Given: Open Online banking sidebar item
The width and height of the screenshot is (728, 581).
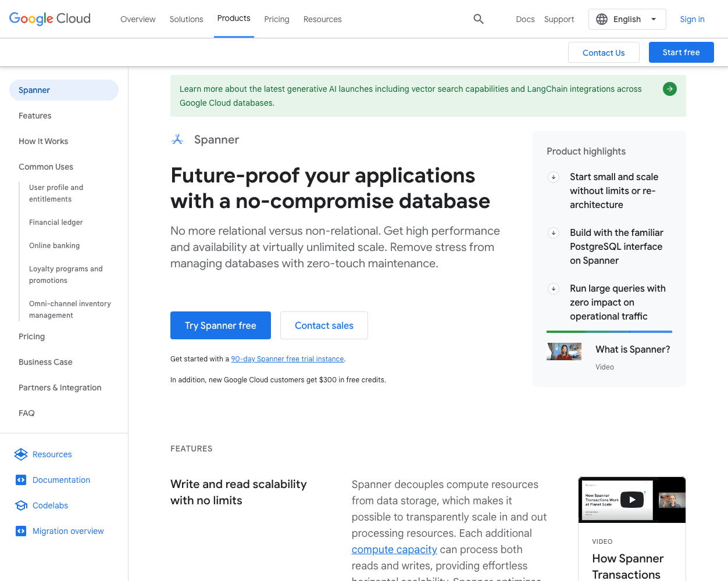Looking at the screenshot, I should click(x=55, y=246).
